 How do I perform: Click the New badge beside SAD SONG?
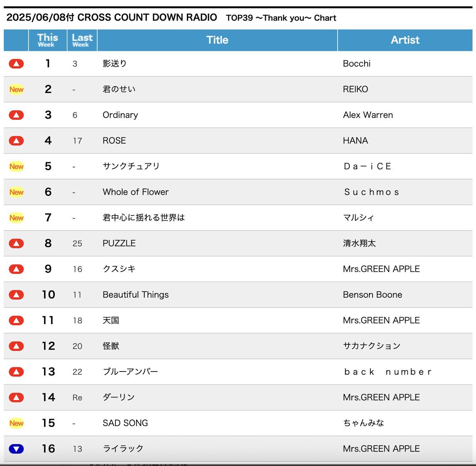click(16, 423)
